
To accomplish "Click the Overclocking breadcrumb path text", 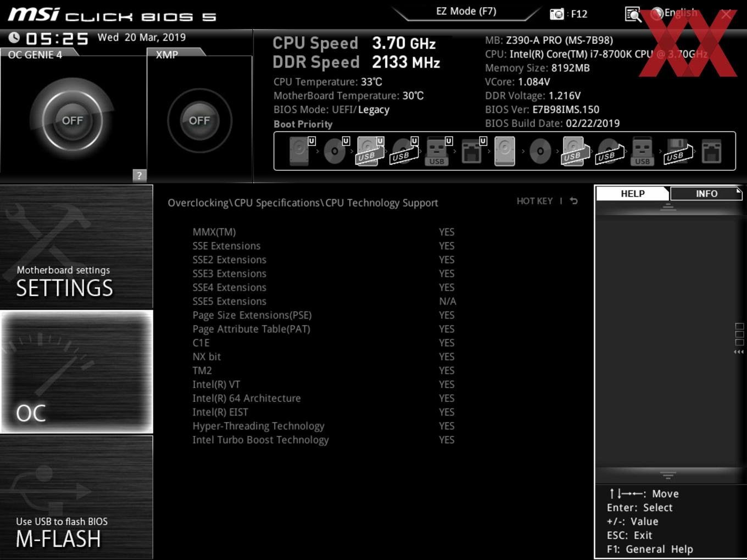I will (303, 203).
